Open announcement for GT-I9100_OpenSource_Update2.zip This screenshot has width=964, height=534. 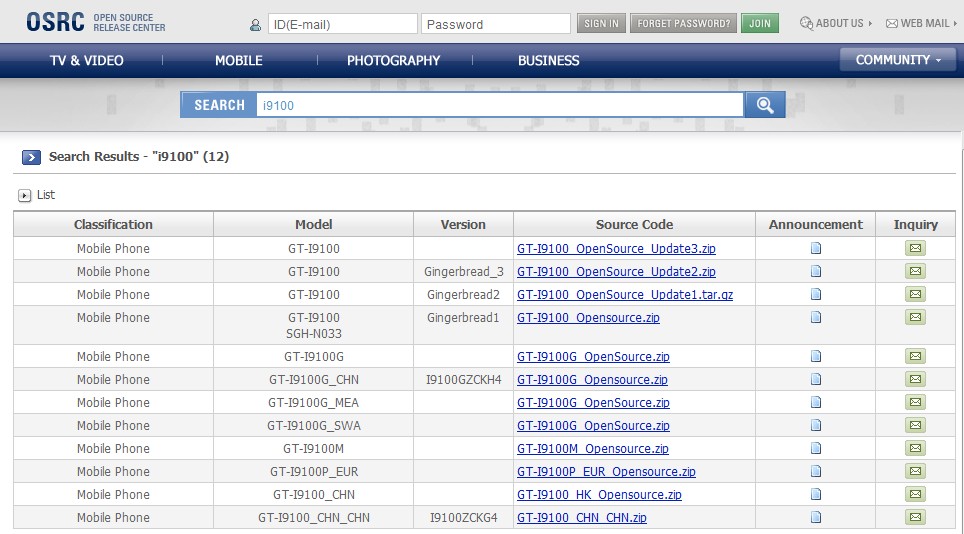[x=816, y=271]
